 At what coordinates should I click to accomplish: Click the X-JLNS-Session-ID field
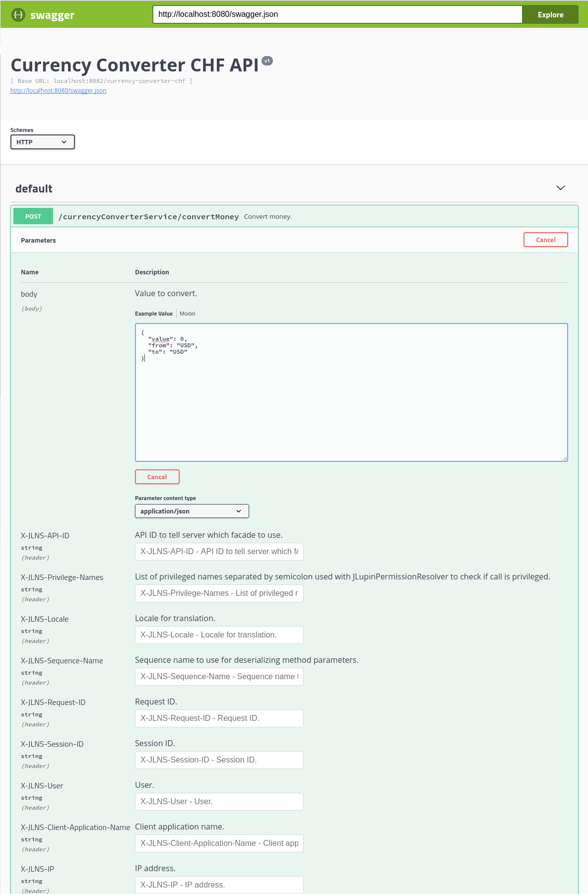point(219,760)
